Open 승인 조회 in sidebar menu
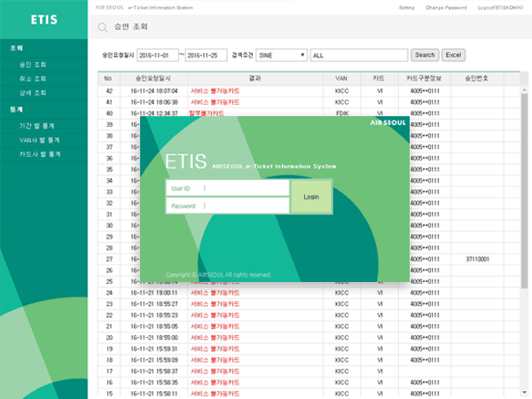 tap(33, 65)
